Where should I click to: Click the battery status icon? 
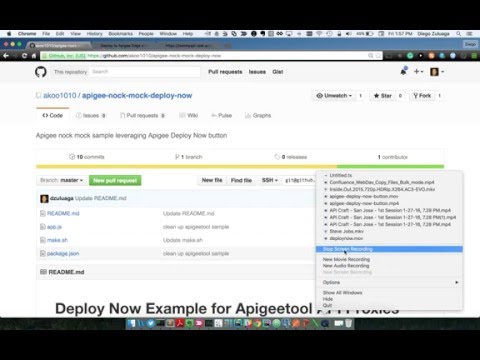pyautogui.click(x=370, y=34)
